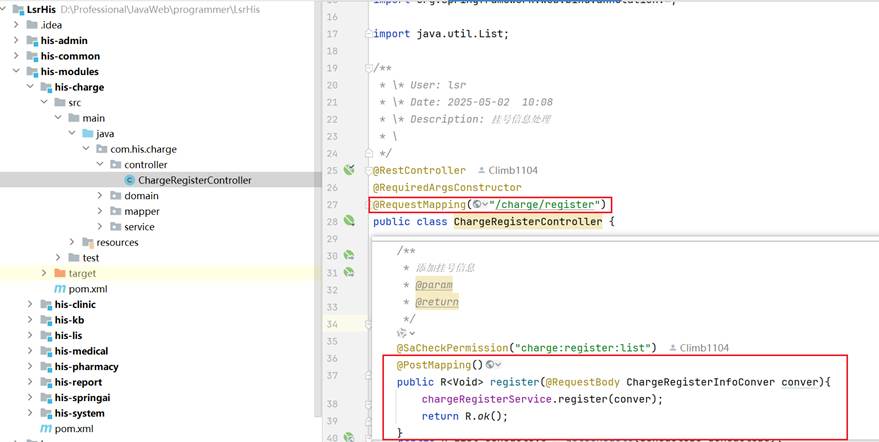Collapse the src folder
Screen dimensions: 879x442
point(44,103)
